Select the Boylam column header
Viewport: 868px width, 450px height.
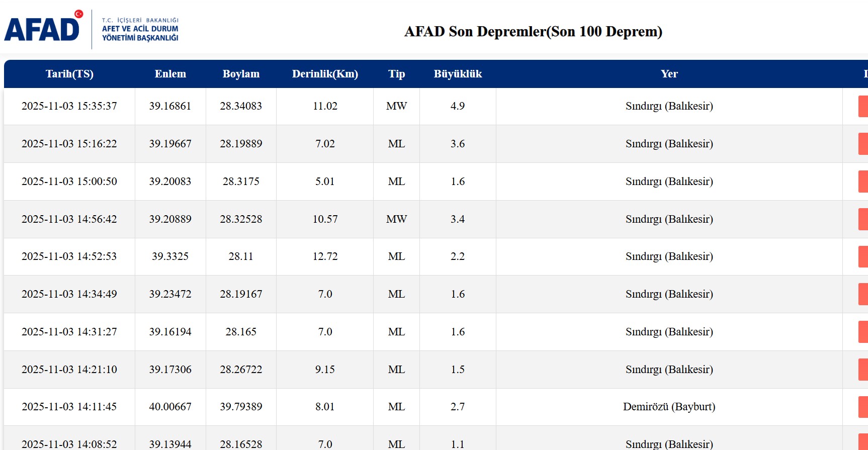tap(241, 74)
